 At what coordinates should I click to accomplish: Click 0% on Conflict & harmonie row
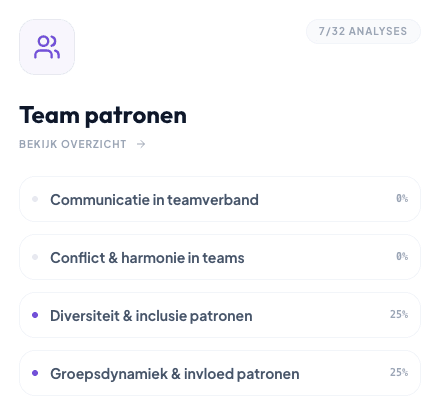point(402,256)
